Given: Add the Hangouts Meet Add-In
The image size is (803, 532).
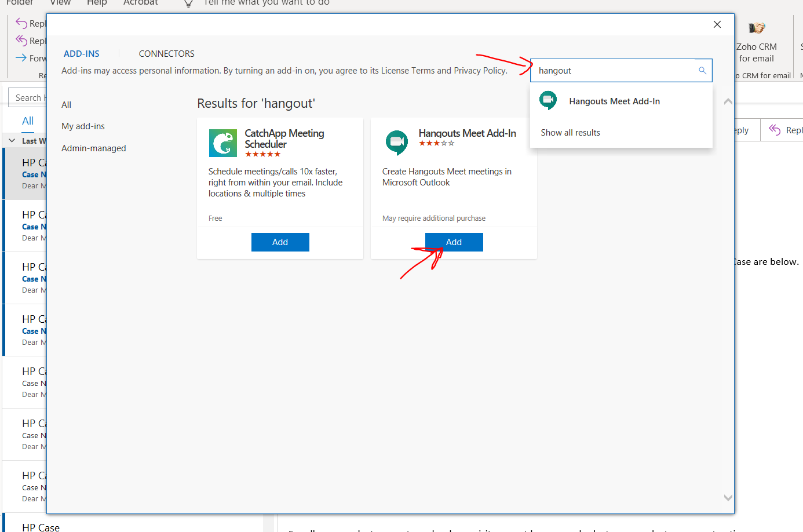Looking at the screenshot, I should pos(454,242).
